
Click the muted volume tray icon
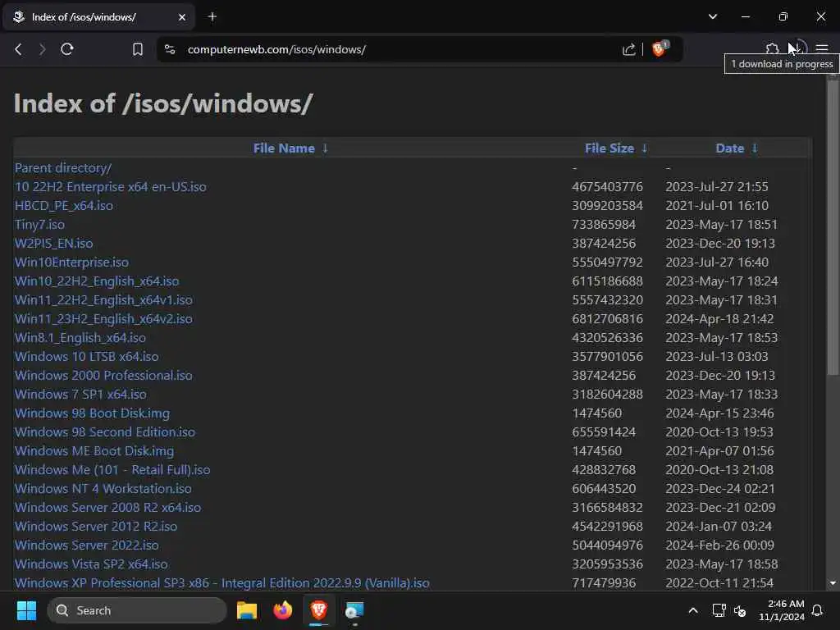coord(740,610)
